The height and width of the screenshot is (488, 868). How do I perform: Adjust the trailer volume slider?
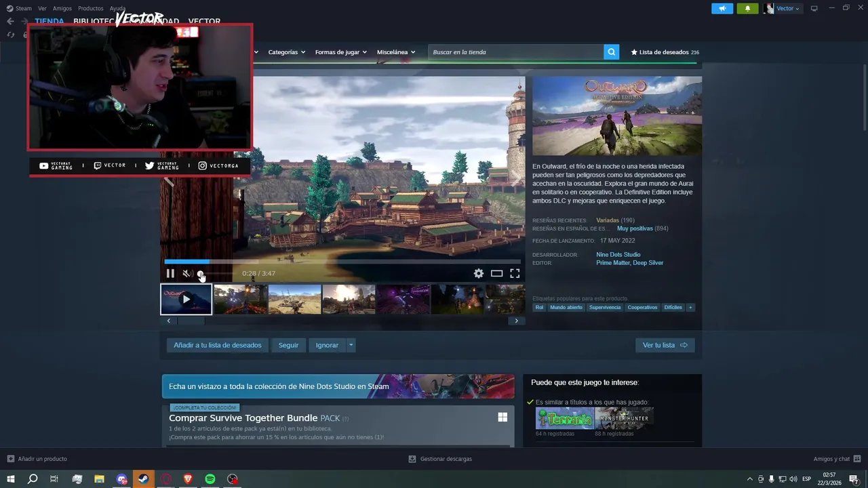pos(215,274)
